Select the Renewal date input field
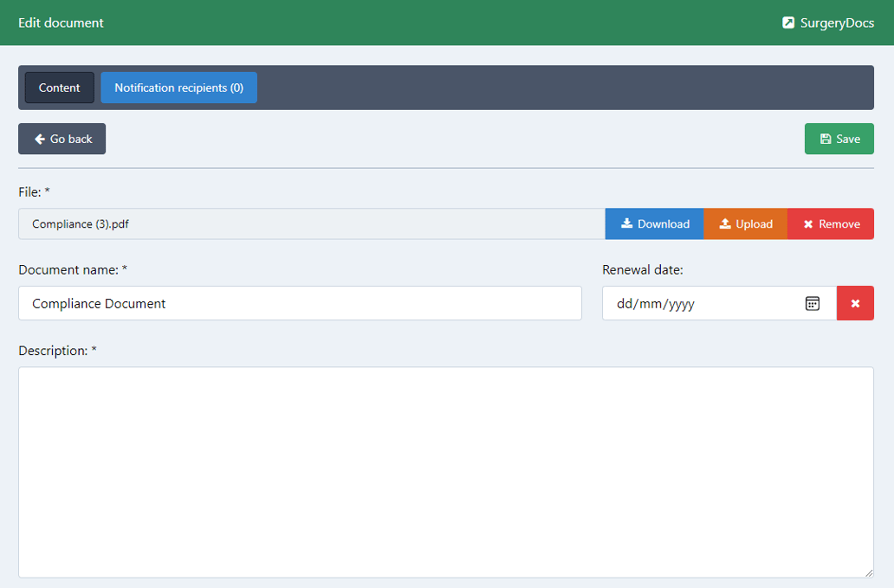894x588 pixels. pos(710,303)
